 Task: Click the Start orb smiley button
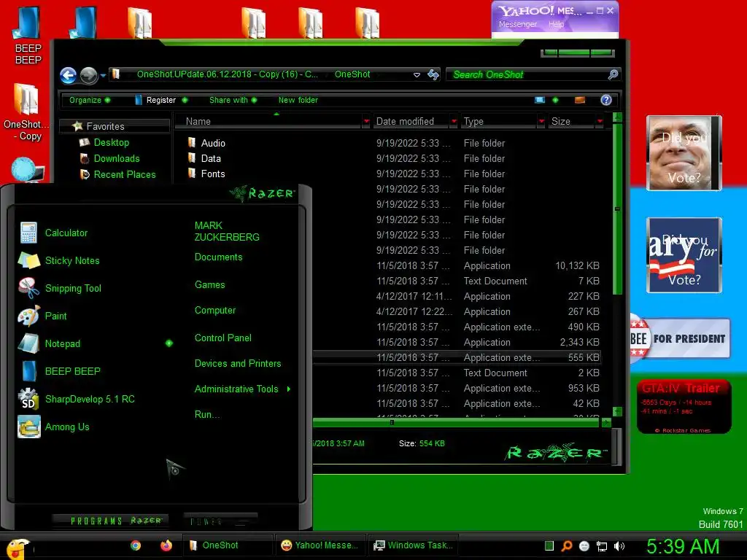18,548
